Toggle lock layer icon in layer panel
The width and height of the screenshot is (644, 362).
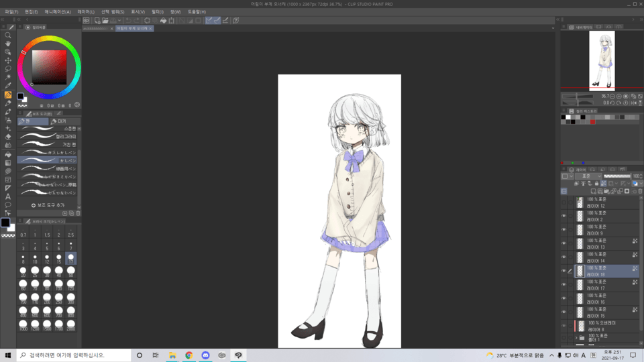[596, 184]
